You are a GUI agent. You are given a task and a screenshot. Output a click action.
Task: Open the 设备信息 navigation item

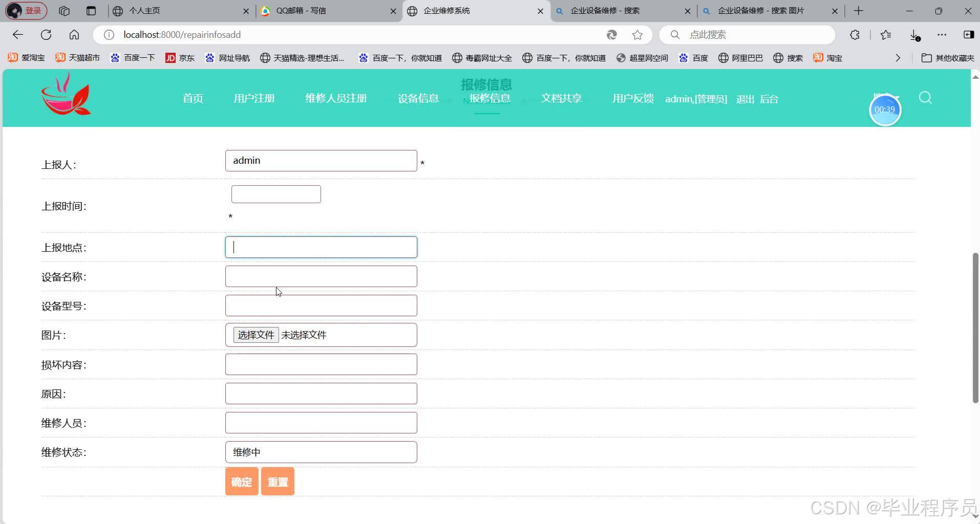tap(418, 98)
